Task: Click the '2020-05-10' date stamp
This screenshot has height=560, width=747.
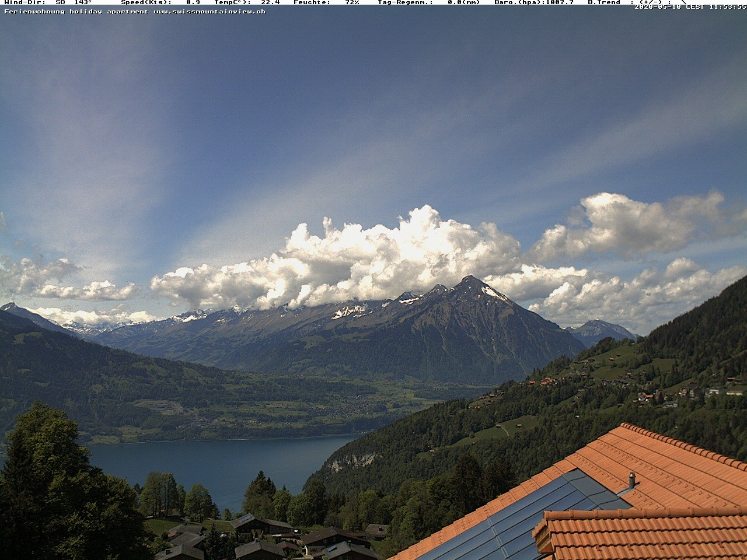Action: 658,7
